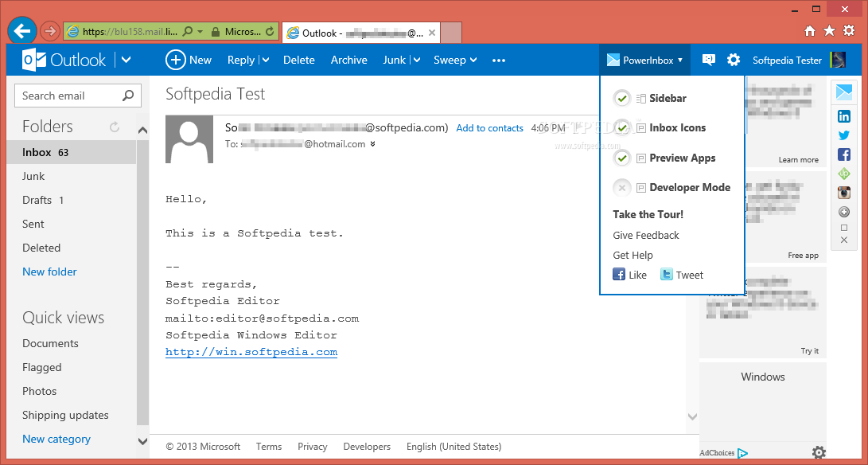Screen dimensions: 868x465
Task: Click the New plus circle icon
Action: [175, 60]
